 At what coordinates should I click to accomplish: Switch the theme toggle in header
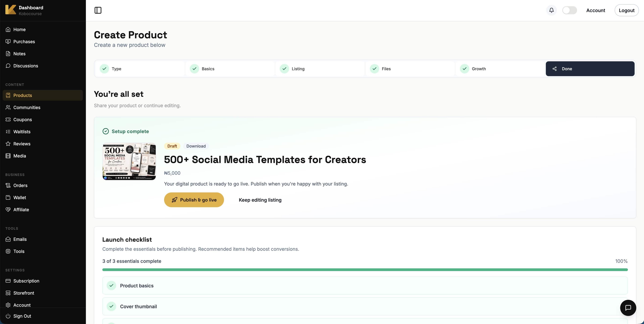(x=569, y=10)
